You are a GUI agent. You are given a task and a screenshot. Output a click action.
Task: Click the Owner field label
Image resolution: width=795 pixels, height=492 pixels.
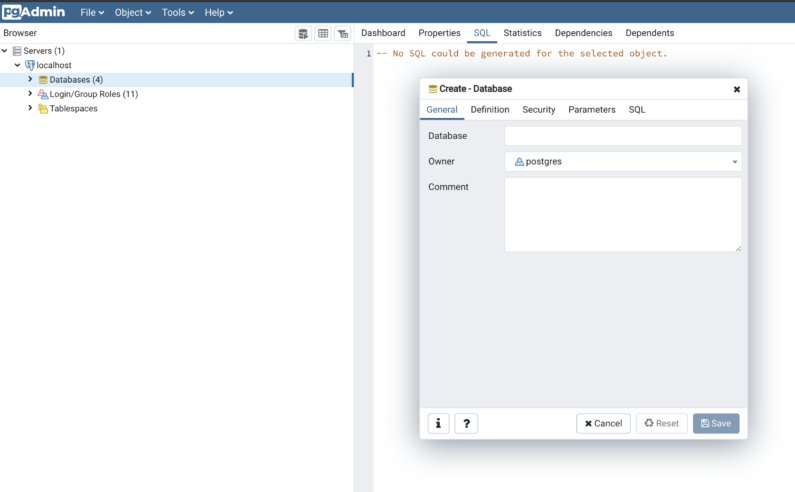pyautogui.click(x=441, y=161)
